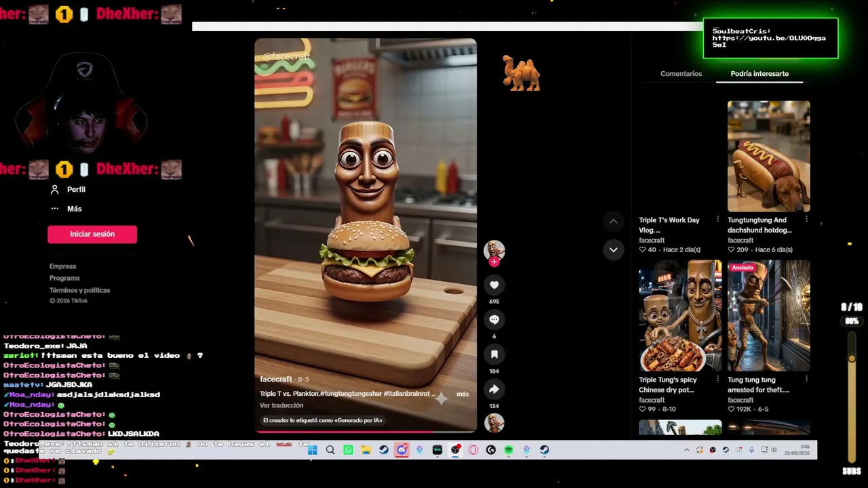Click the facecraft creator avatar beside video
The width and height of the screenshot is (868, 488).
tap(494, 250)
